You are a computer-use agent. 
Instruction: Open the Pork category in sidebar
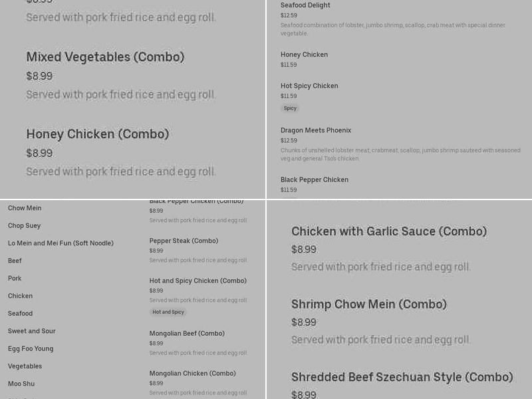pos(15,279)
